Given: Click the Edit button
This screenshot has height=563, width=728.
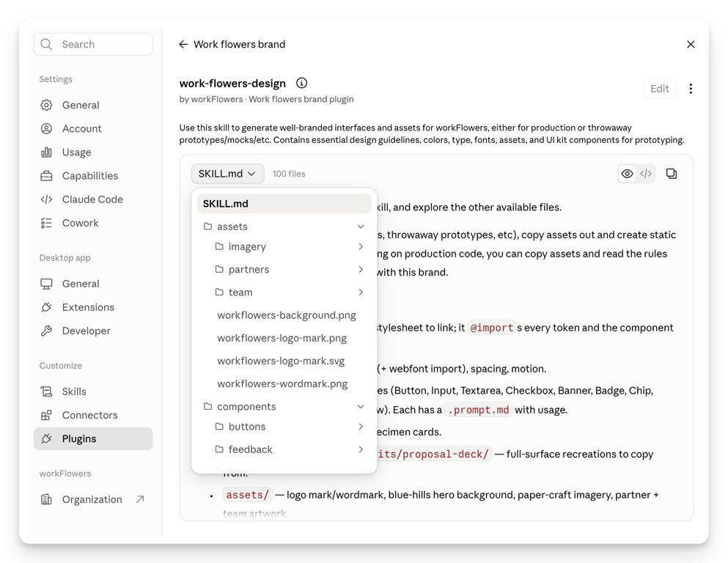Looking at the screenshot, I should point(660,89).
